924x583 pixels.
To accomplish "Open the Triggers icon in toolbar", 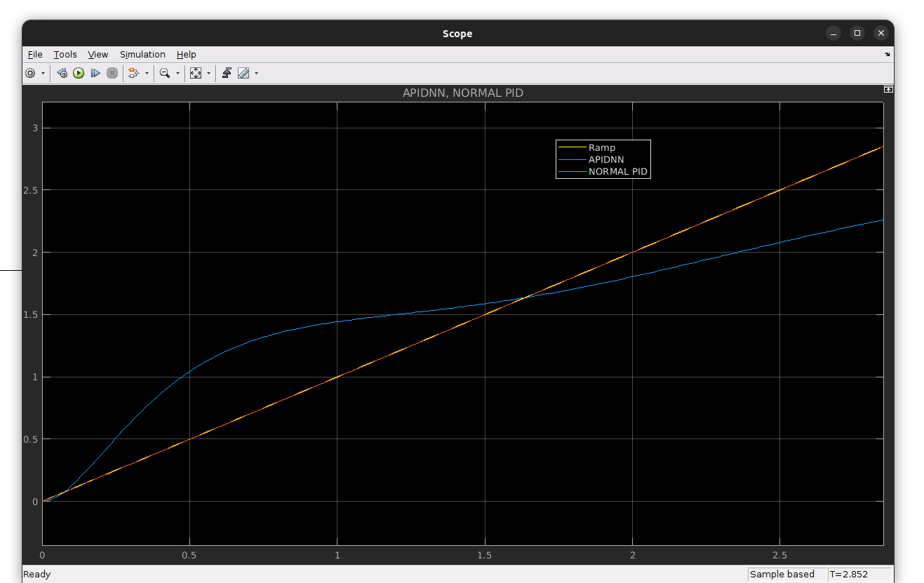I will point(227,73).
